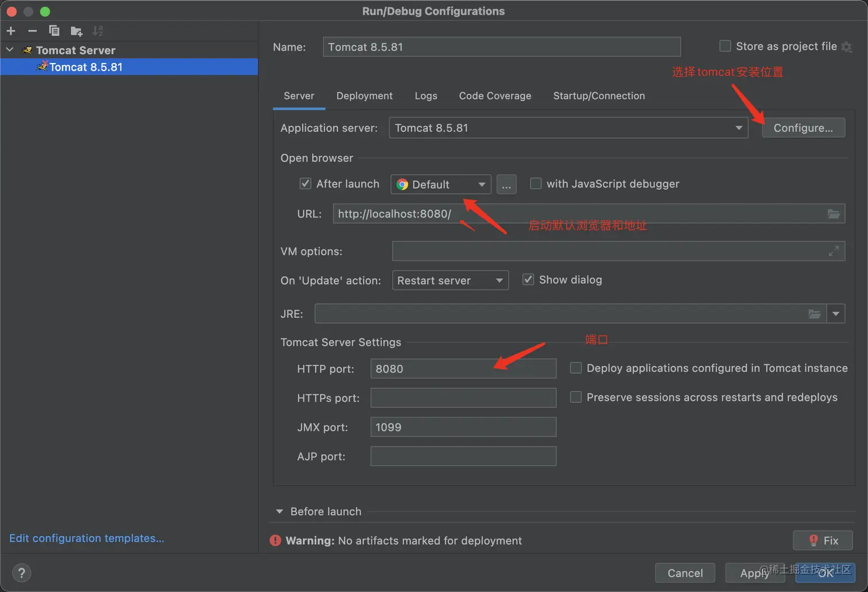The width and height of the screenshot is (868, 592).
Task: Open the Code Coverage tab
Action: pyautogui.click(x=495, y=96)
